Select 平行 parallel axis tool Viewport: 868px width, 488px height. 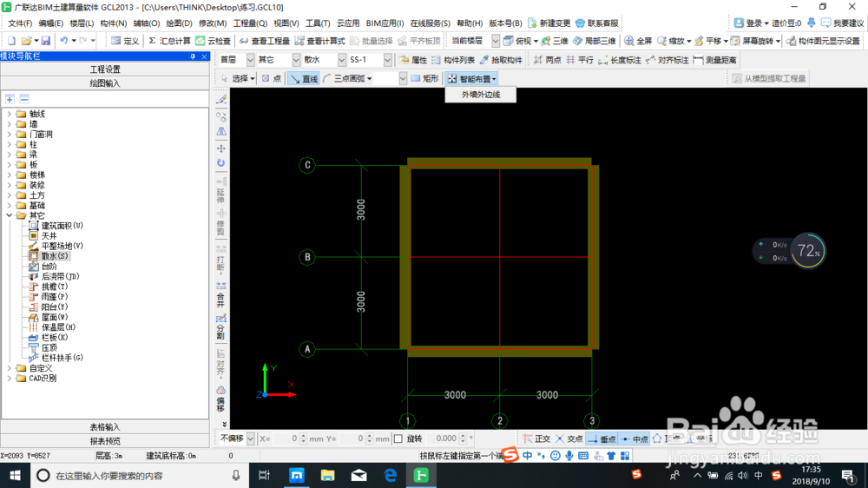click(x=580, y=60)
